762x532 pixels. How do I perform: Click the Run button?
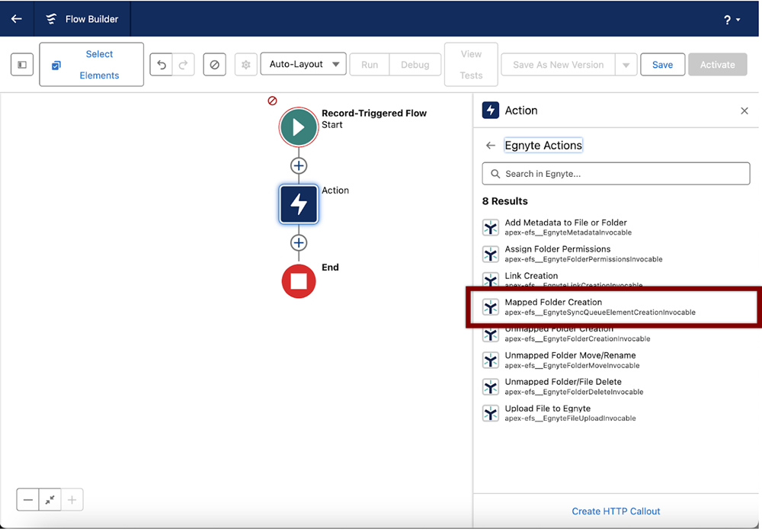pos(370,65)
